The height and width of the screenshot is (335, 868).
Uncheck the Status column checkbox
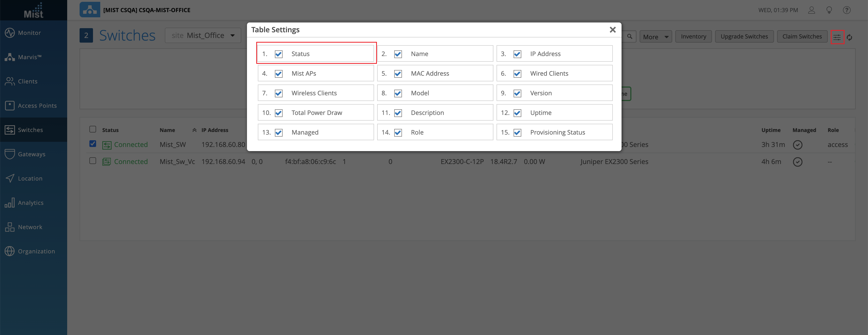[x=279, y=54]
